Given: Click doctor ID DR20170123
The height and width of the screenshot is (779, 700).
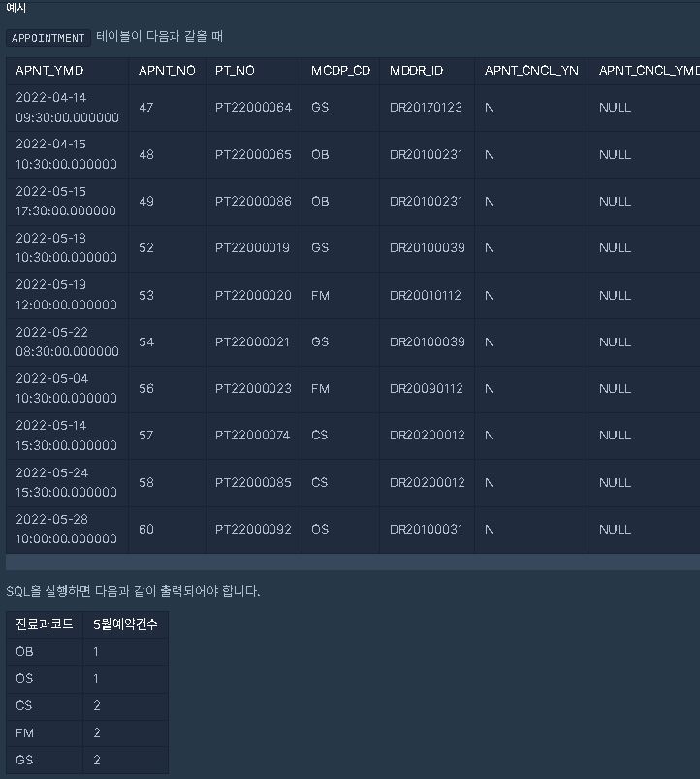Looking at the screenshot, I should (426, 108).
